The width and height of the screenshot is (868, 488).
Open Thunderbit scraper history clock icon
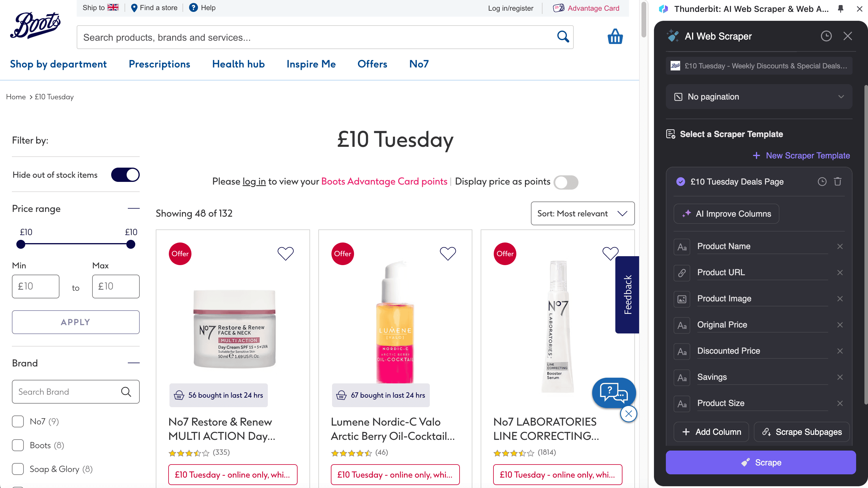(826, 36)
